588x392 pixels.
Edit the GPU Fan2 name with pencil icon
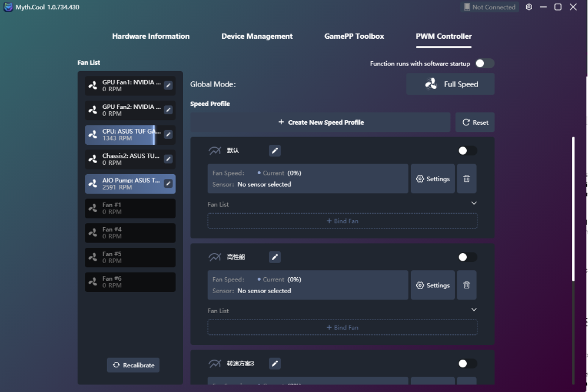pos(168,110)
